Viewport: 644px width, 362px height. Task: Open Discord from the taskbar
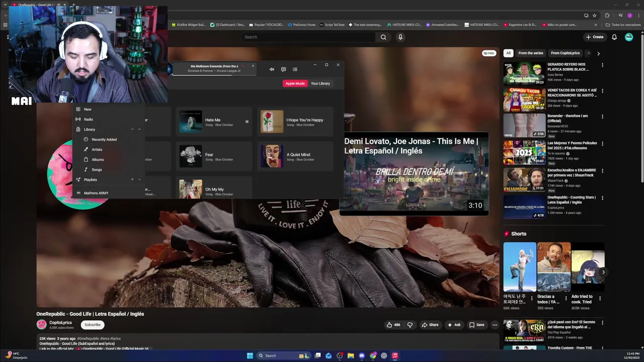click(x=362, y=355)
